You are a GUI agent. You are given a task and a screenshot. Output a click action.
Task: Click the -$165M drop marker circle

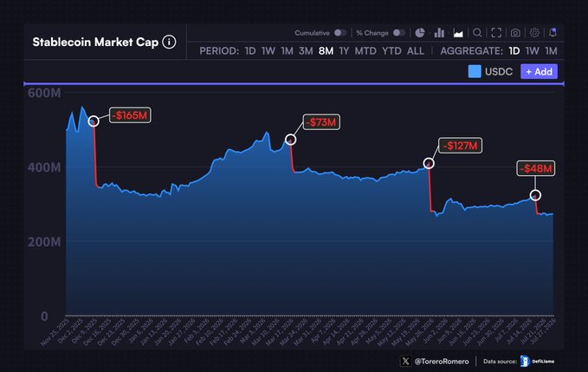(x=94, y=121)
